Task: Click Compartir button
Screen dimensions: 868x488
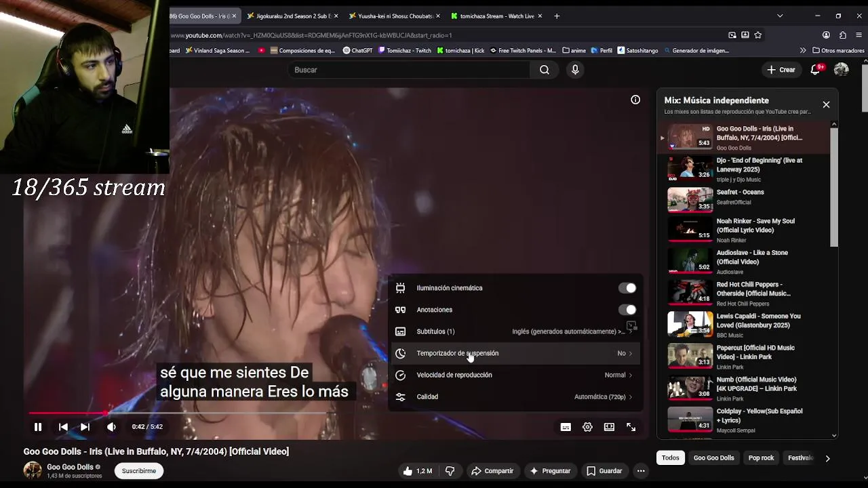Action: [x=492, y=471]
